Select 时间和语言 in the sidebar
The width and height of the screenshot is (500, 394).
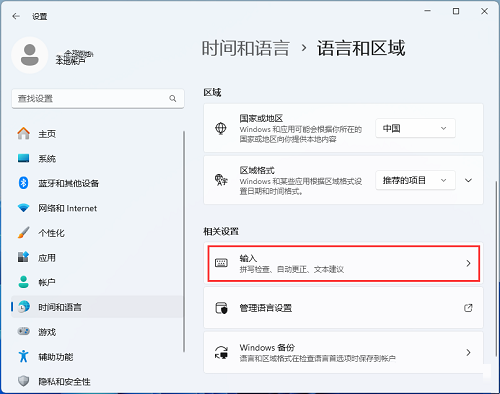pos(97,307)
